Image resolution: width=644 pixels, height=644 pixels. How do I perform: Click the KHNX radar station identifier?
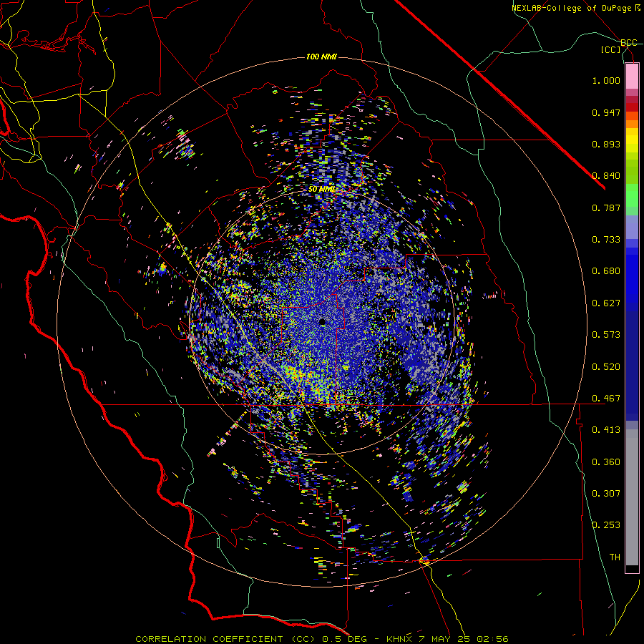coord(399,639)
